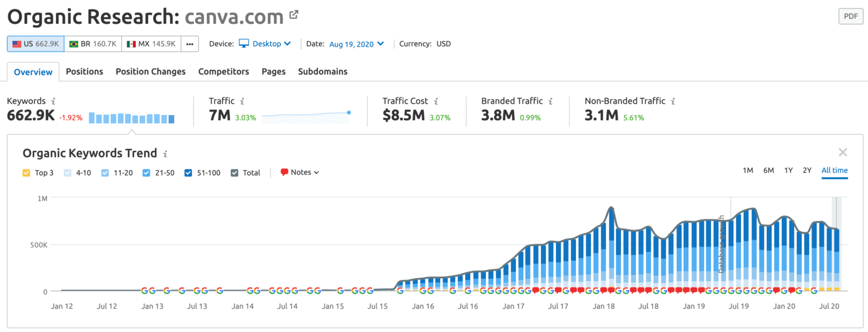Export the report as PDF

(x=850, y=16)
